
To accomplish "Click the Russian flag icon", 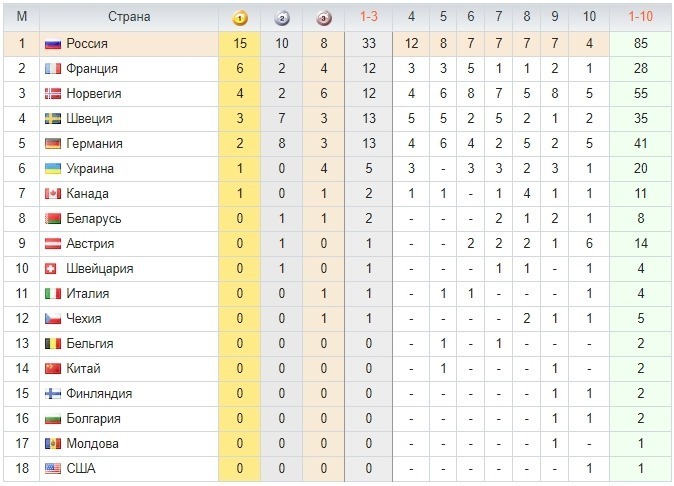I will point(53,44).
